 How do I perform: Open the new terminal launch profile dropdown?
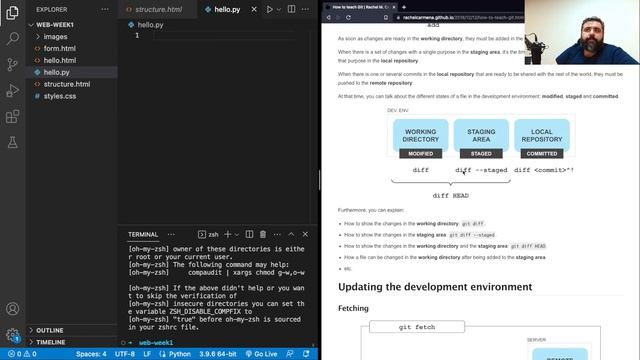(x=237, y=235)
